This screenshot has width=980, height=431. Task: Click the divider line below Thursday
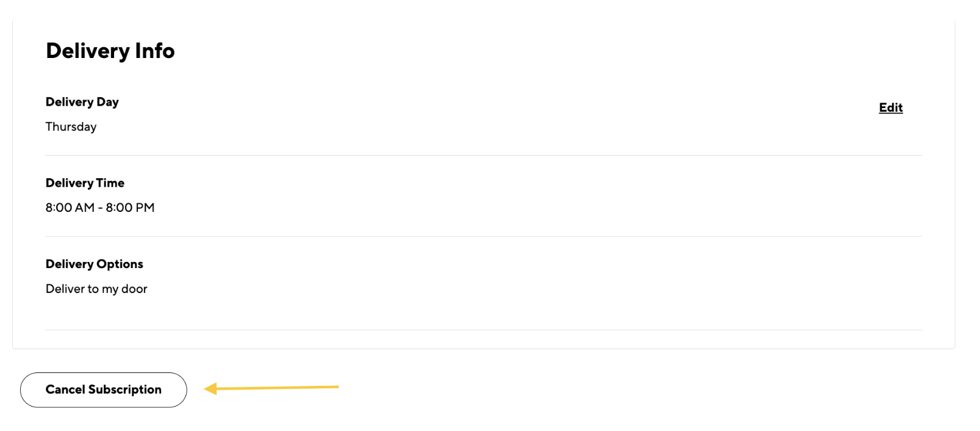click(x=483, y=156)
